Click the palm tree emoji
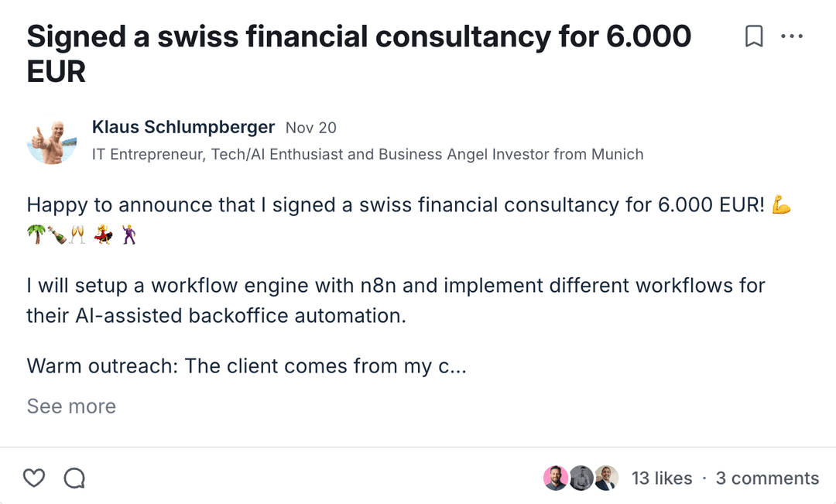The height and width of the screenshot is (504, 836). pos(36,235)
